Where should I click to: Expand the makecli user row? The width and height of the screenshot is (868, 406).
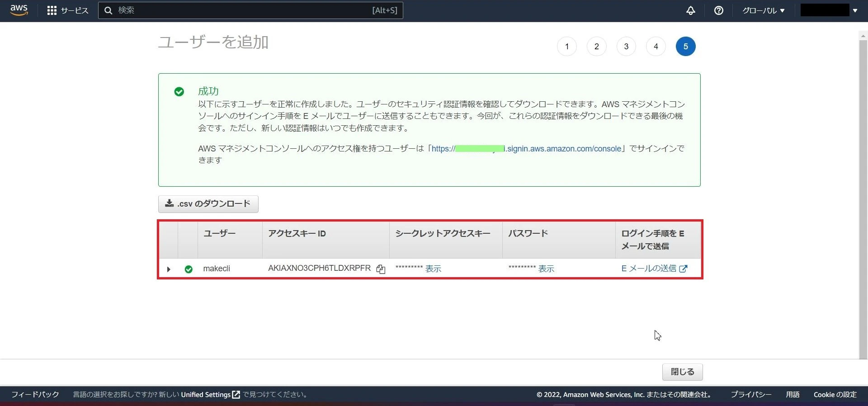click(x=169, y=269)
